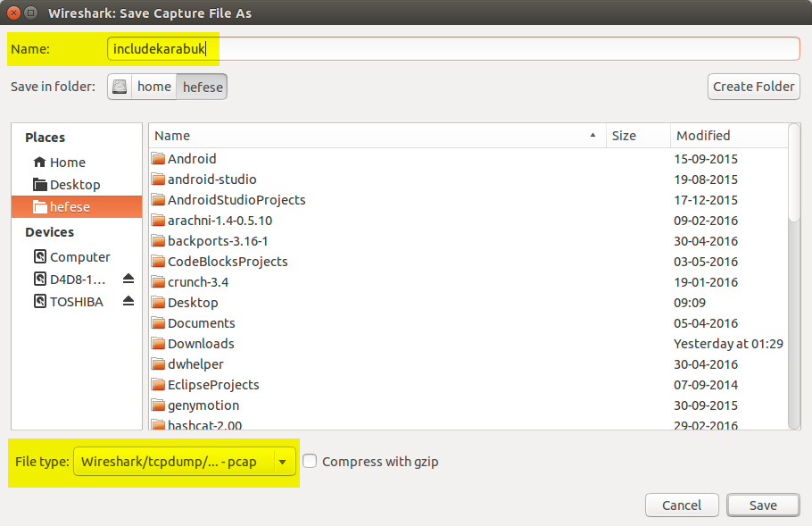The height and width of the screenshot is (526, 812).
Task: Close the Save Capture File As dialog
Action: click(x=14, y=13)
